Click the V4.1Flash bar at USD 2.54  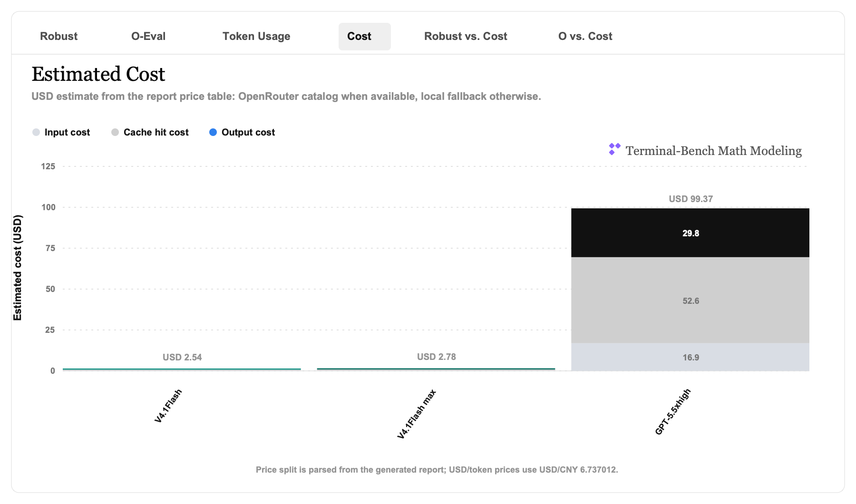click(x=182, y=369)
